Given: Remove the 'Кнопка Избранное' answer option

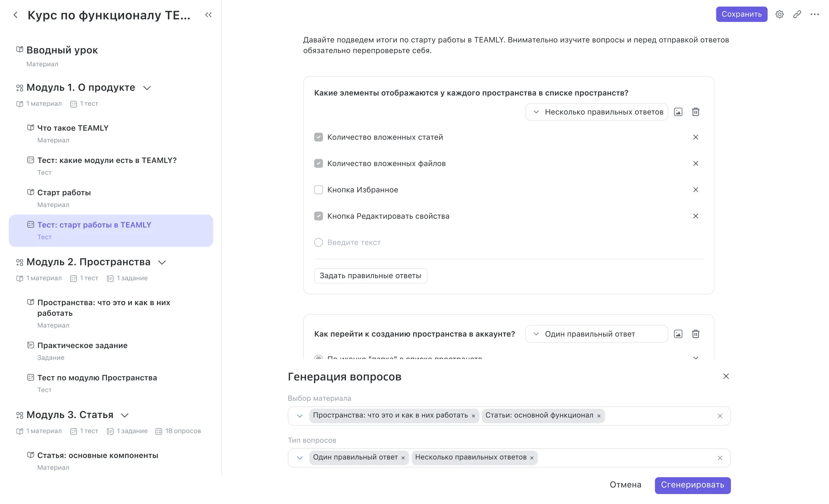Looking at the screenshot, I should pyautogui.click(x=695, y=190).
